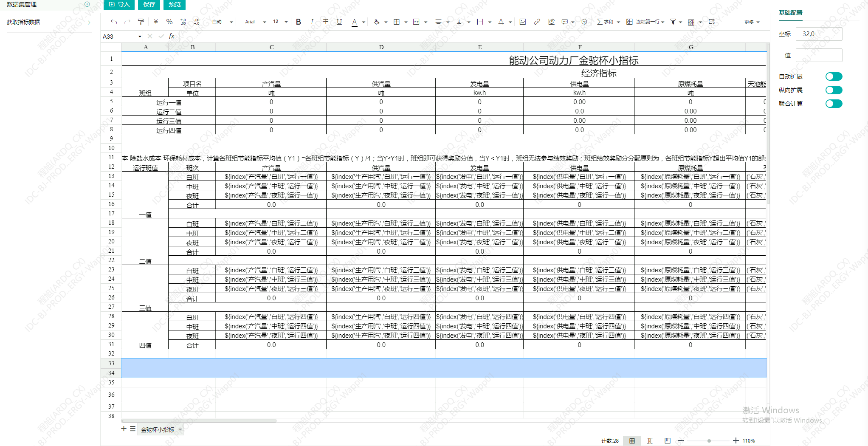Image resolution: width=868 pixels, height=446 pixels.
Task: Open the Arial font dropdown
Action: 255,22
